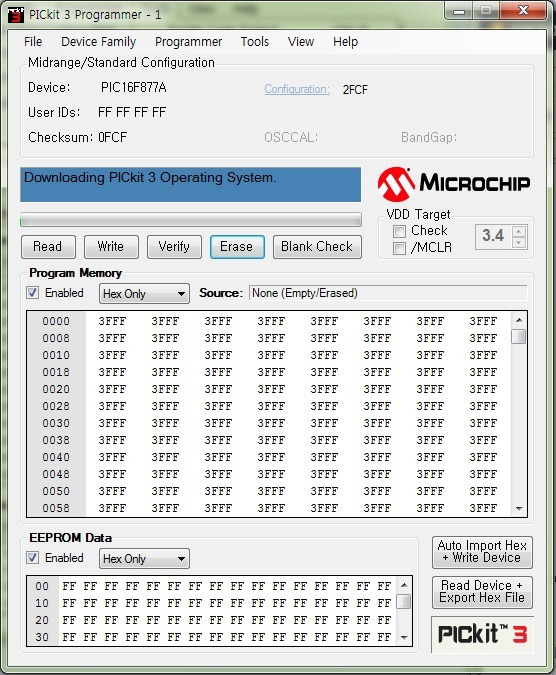Click the device name PIC16F877A
This screenshot has height=675, width=556.
[x=133, y=87]
